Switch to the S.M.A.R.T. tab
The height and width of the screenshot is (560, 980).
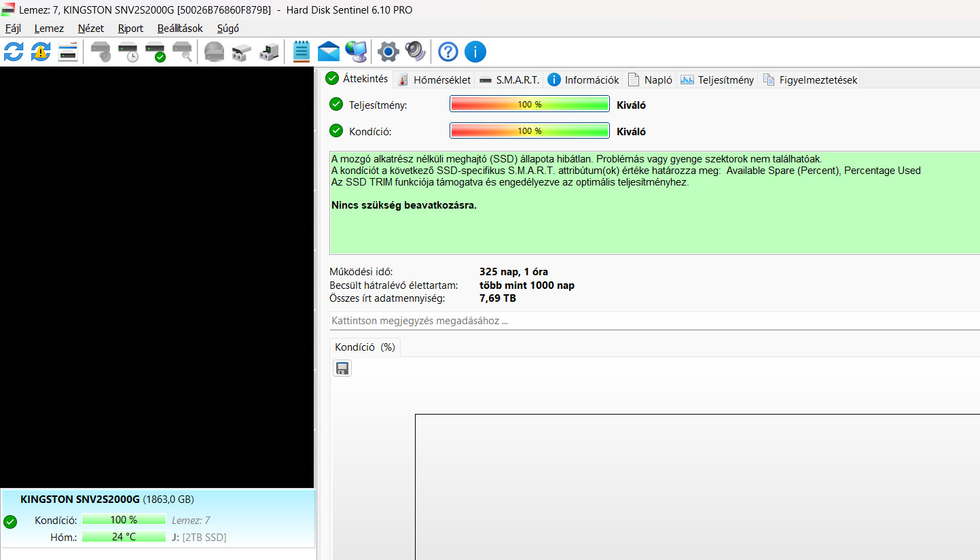click(509, 80)
